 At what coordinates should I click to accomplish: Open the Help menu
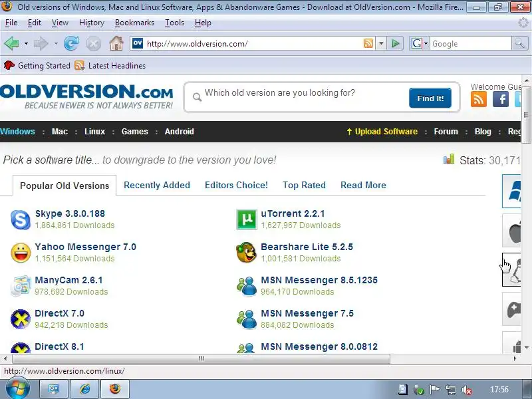coord(203,23)
